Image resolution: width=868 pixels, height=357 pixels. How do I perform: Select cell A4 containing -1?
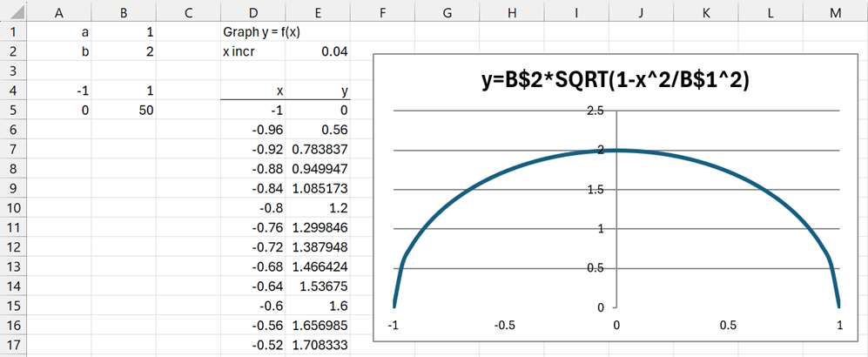[58, 91]
